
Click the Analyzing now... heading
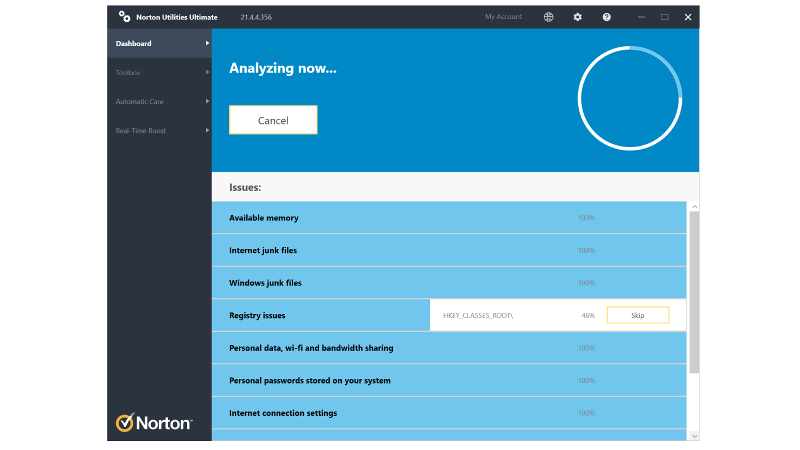[283, 68]
